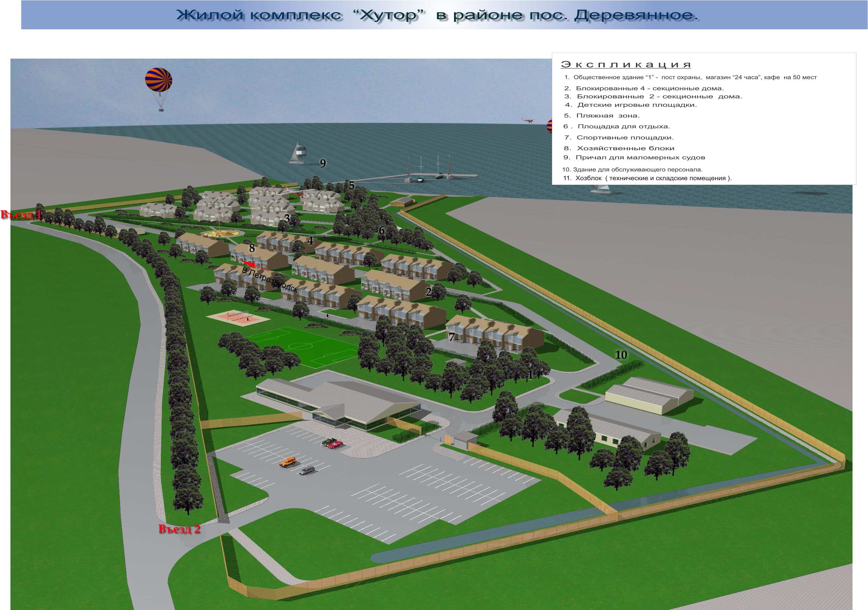Viewport: 868px width, 610px height.
Task: Select the small red airplane over the water
Action: tap(528, 120)
